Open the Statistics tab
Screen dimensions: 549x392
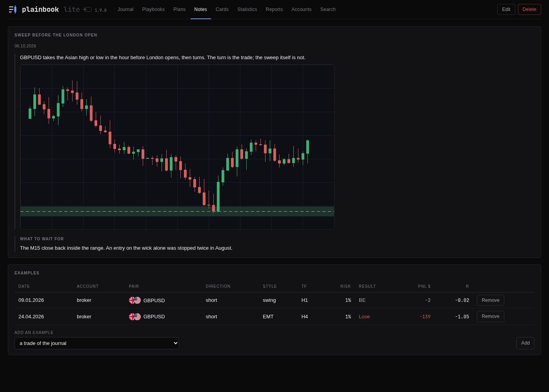pyautogui.click(x=247, y=9)
